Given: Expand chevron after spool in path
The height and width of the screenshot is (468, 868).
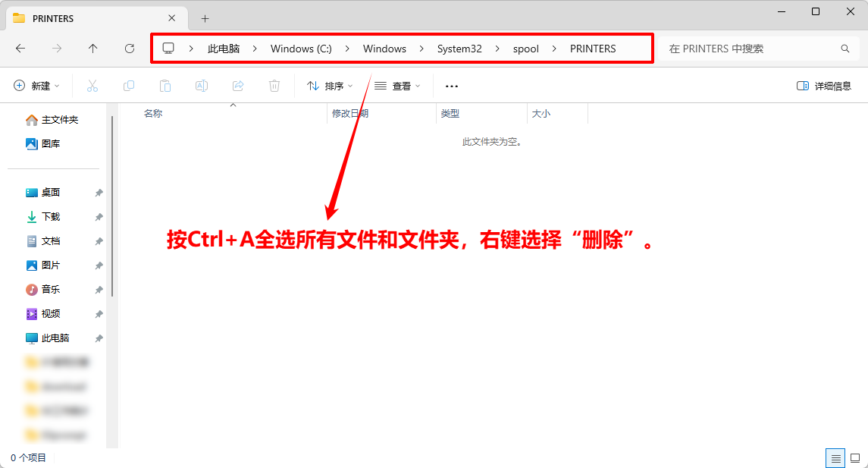Looking at the screenshot, I should (554, 49).
